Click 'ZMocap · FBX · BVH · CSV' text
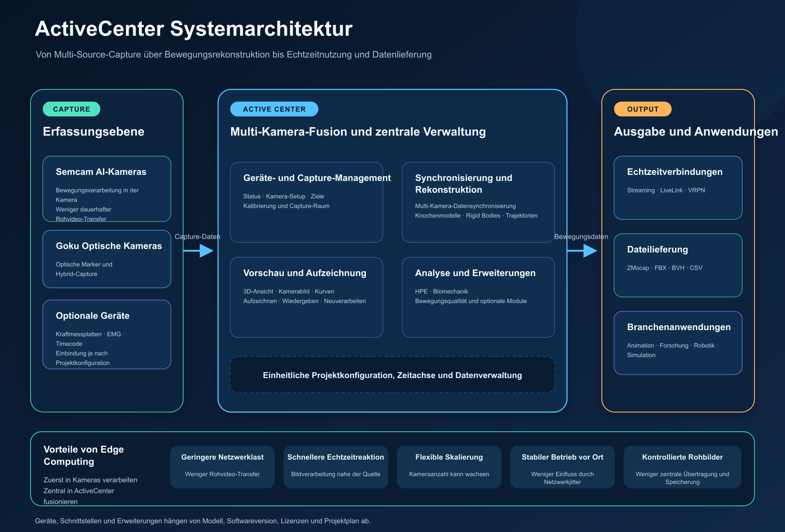The width and height of the screenshot is (785, 532). pyautogui.click(x=665, y=268)
